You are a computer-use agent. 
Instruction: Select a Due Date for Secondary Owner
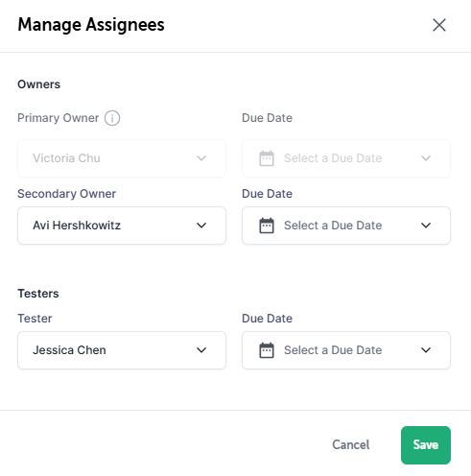click(x=346, y=226)
